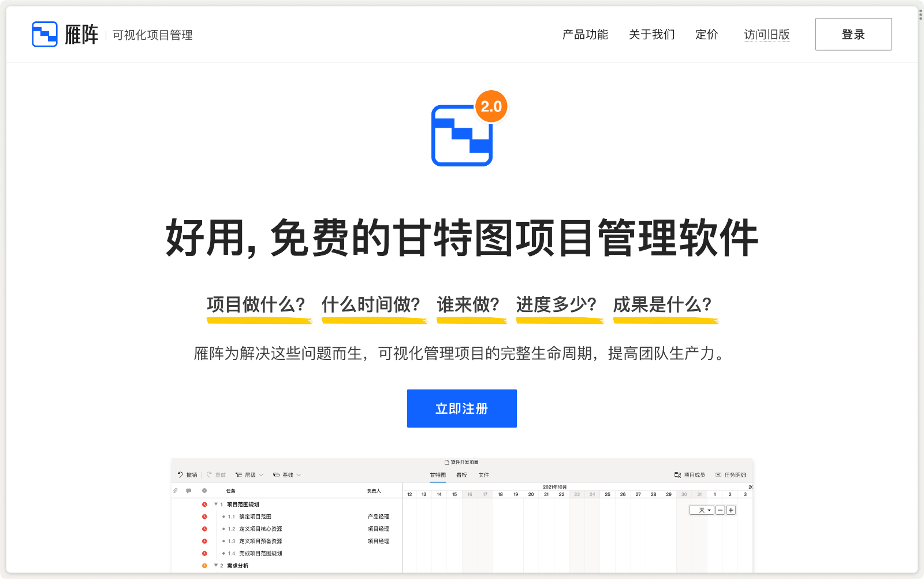Open the 项目成员 project members panel icon
924x579 pixels.
click(678, 475)
